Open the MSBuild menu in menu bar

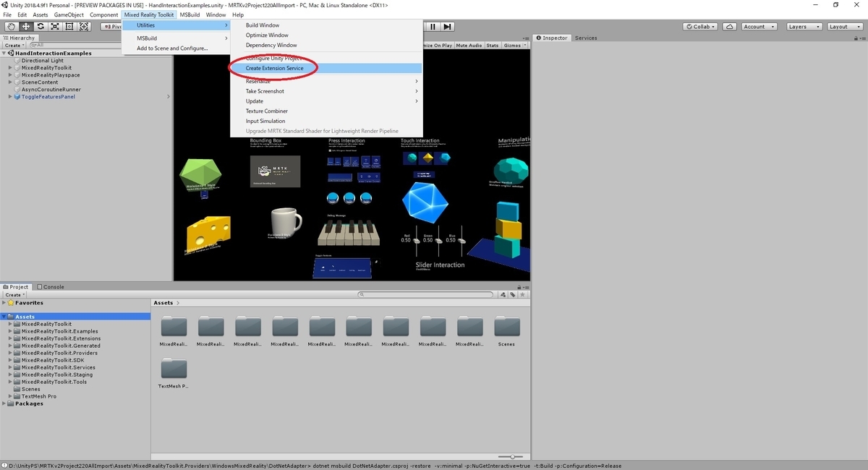click(x=190, y=14)
